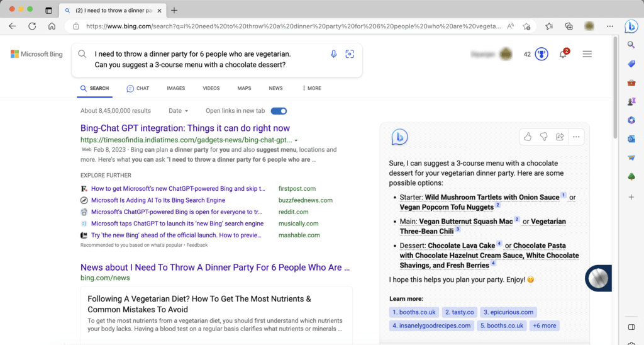Open hamburger menu at top right
This screenshot has width=644, height=345.
pos(587,54)
